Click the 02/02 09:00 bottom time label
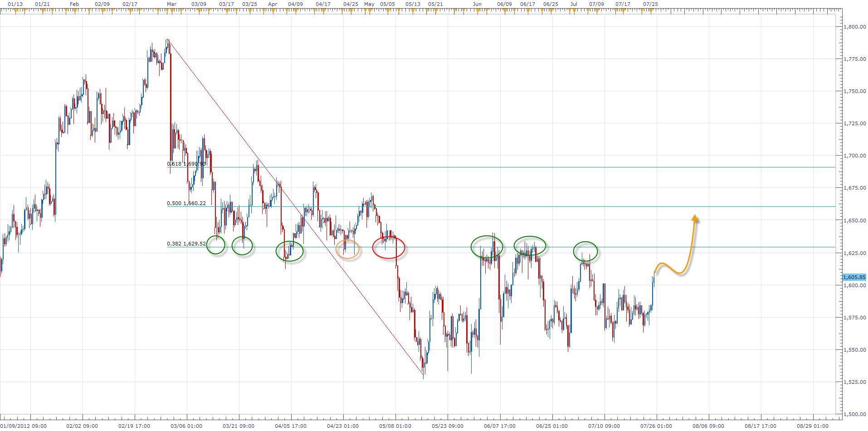The image size is (868, 431). (x=82, y=426)
